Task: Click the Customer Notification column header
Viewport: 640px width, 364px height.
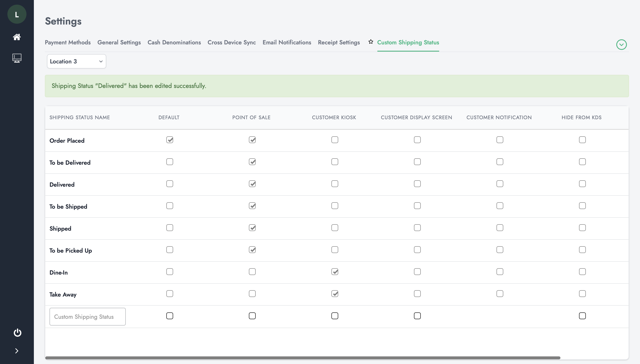Action: click(x=499, y=118)
